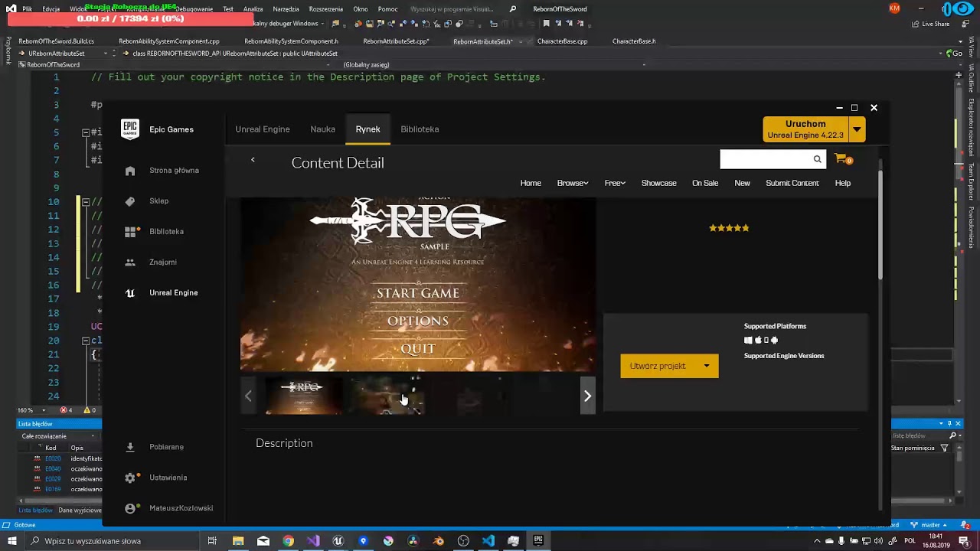The height and width of the screenshot is (551, 980).
Task: Open Pomoc menu in Visual Studio
Action: [x=387, y=9]
